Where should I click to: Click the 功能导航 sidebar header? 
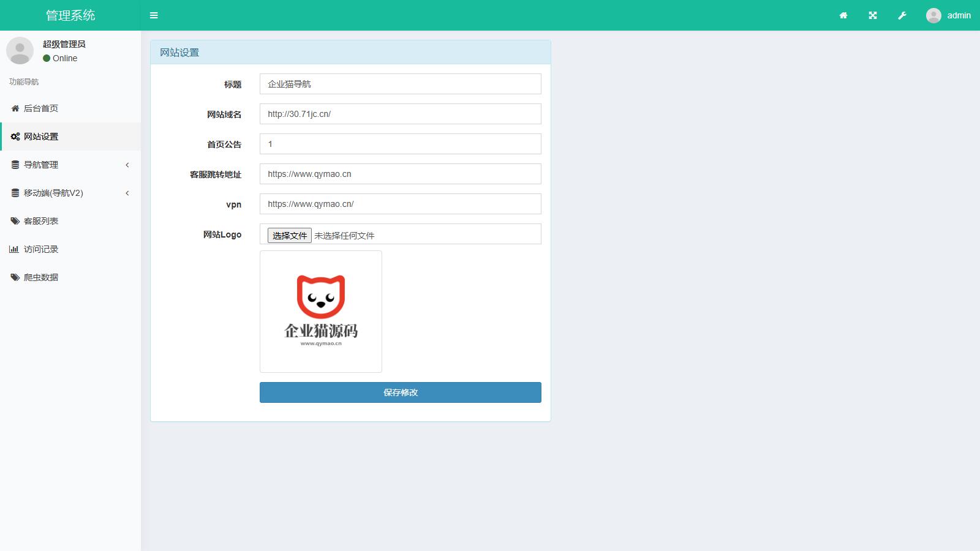click(24, 81)
